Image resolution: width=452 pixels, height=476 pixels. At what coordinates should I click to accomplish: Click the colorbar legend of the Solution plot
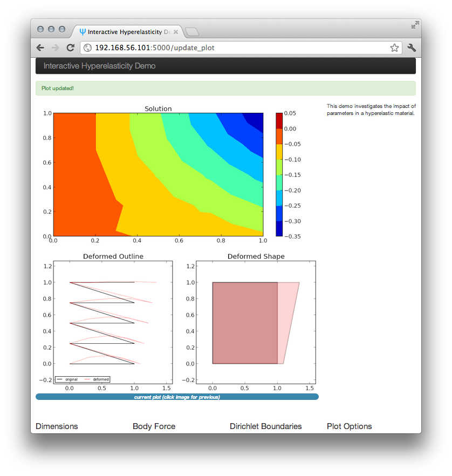click(279, 174)
